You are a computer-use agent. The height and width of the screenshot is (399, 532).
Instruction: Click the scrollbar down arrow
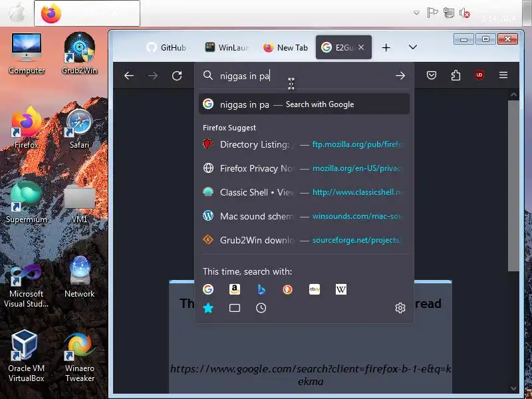click(x=513, y=388)
